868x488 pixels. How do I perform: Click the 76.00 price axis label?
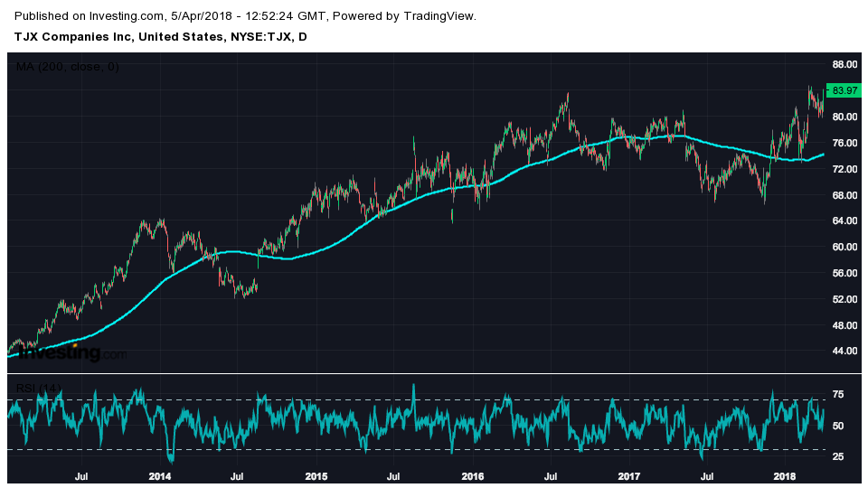[x=844, y=143]
